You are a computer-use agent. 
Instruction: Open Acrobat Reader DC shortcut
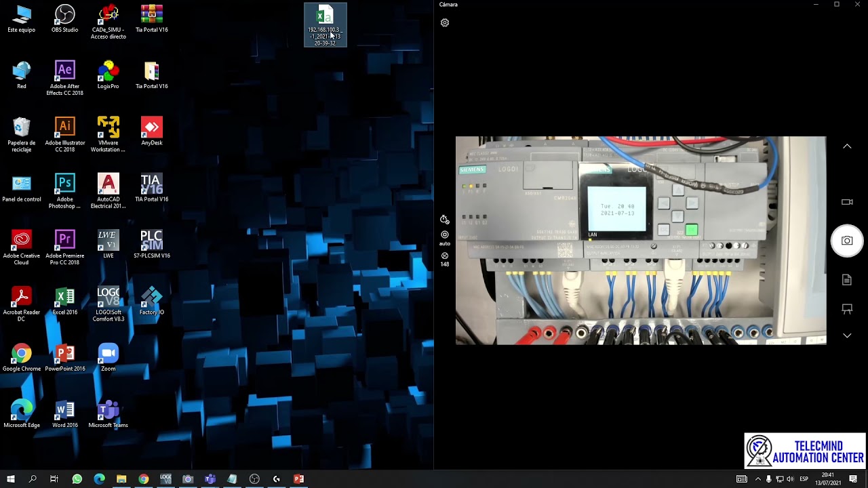[x=22, y=304]
